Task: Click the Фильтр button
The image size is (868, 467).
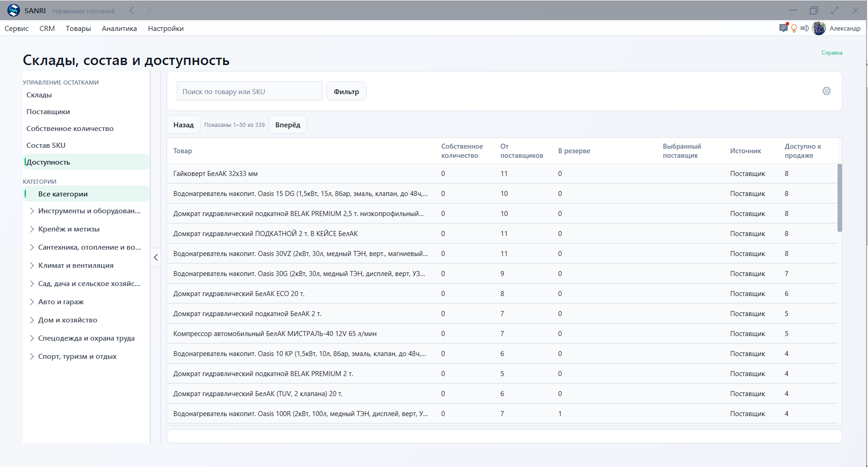Action: pyautogui.click(x=346, y=91)
